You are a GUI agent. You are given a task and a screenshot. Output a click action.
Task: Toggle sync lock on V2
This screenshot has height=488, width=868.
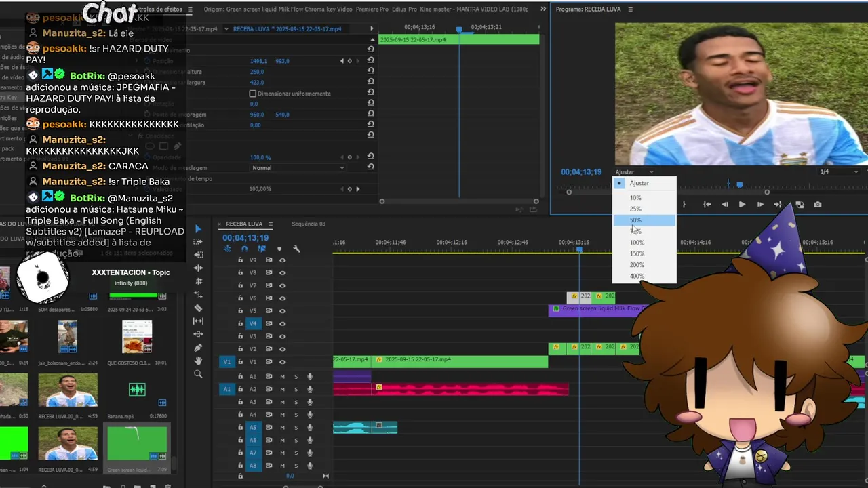[x=269, y=349]
